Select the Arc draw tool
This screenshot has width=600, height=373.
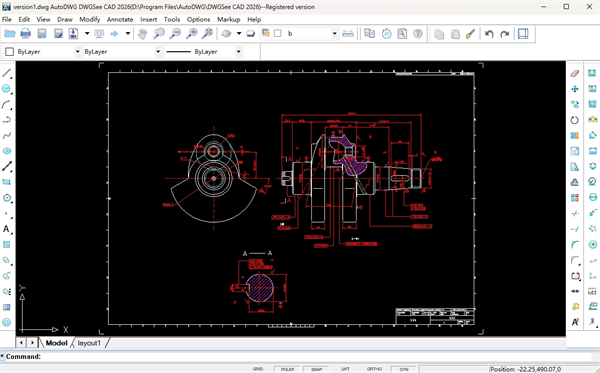point(7,104)
